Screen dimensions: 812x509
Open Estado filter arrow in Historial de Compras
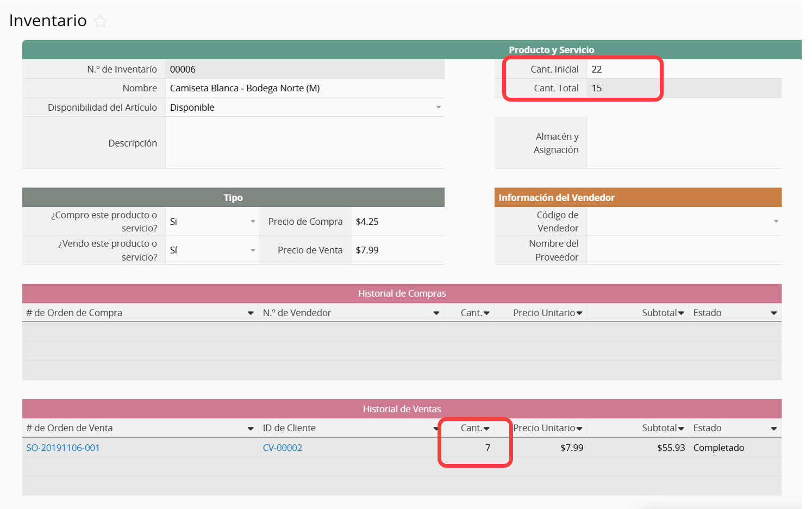773,313
